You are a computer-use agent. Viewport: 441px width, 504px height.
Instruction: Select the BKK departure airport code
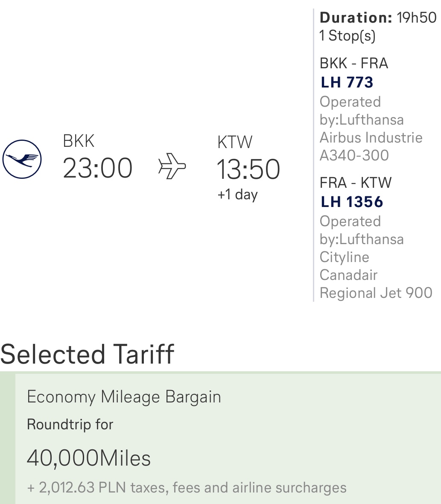79,141
